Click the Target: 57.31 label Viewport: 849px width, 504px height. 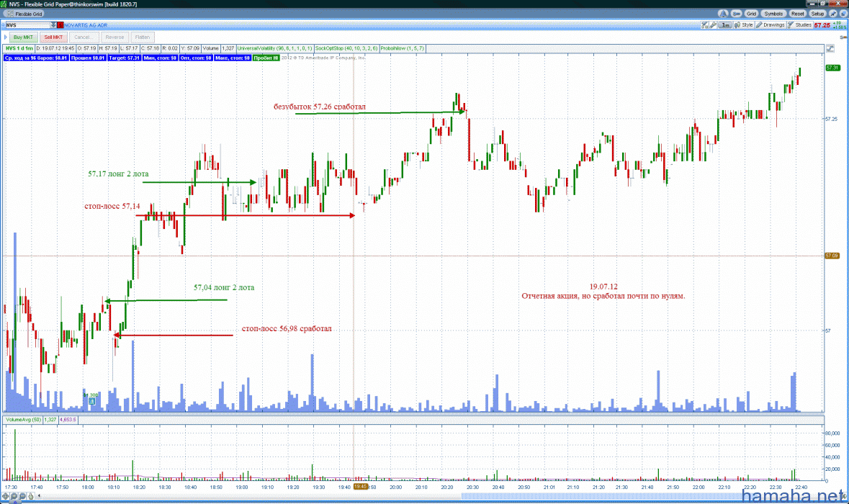click(x=124, y=58)
